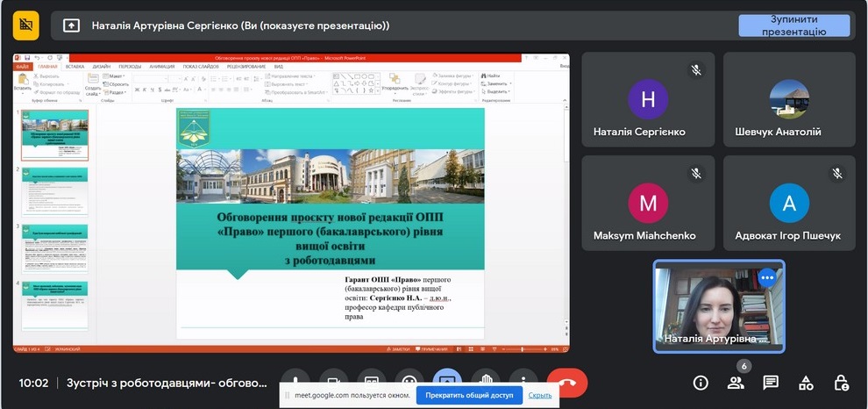Open the ФАЙЛ tab in PowerPoint

coord(22,67)
